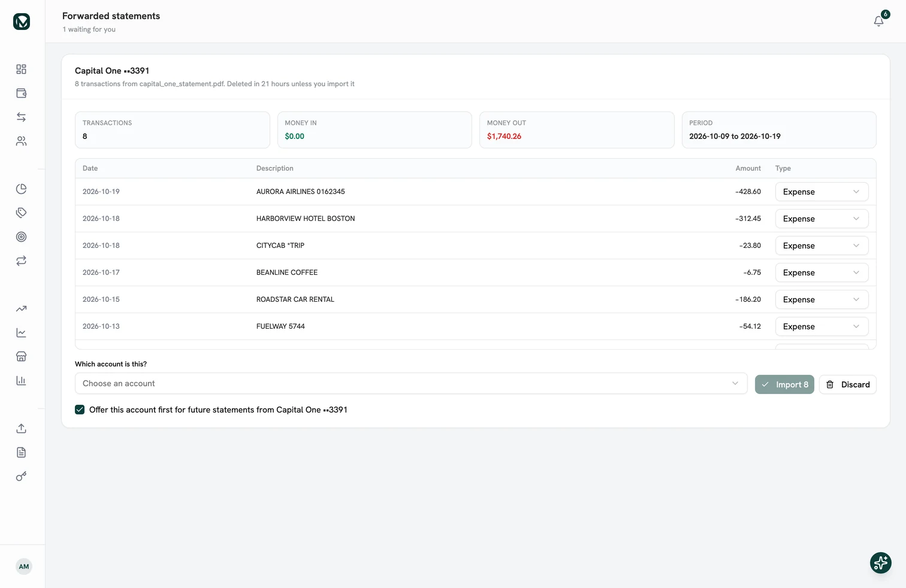906x588 pixels.
Task: Open the people icon in the sidebar
Action: (x=22, y=141)
